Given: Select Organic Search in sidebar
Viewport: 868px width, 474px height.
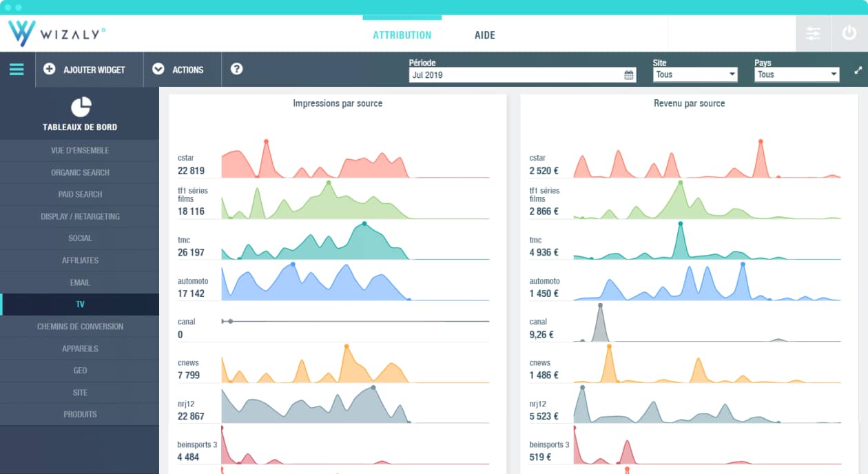Looking at the screenshot, I should [80, 172].
